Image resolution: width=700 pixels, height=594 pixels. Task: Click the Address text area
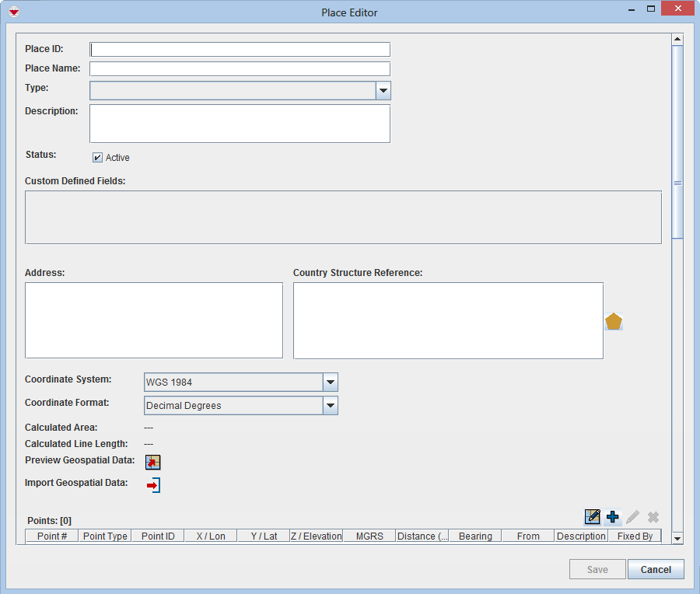(153, 320)
